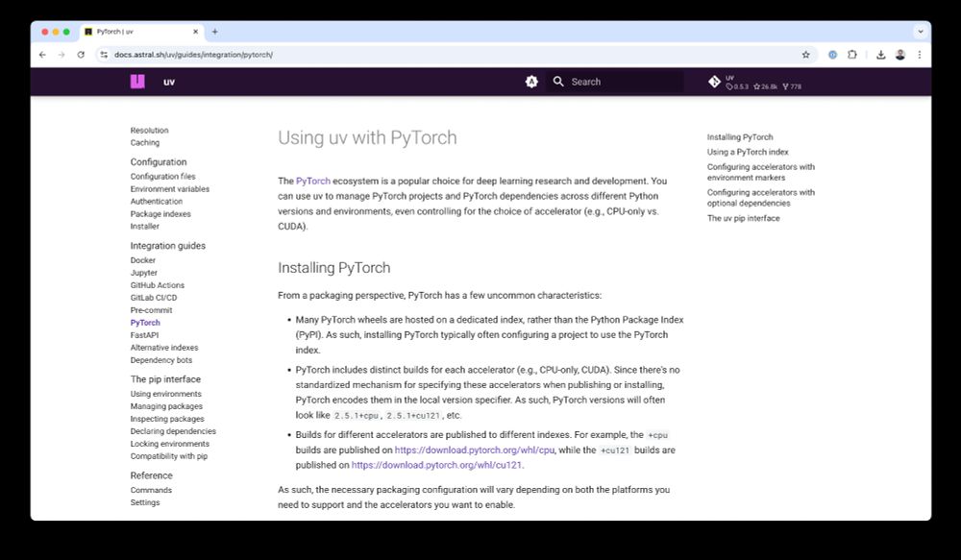961x560 pixels.
Task: Open the uv GitHub repository icon
Action: tap(714, 82)
